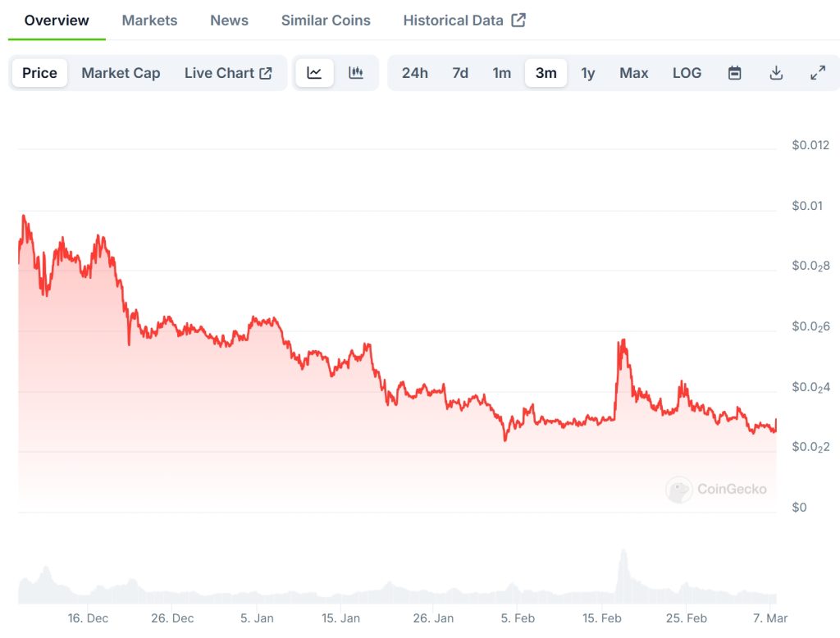Select the Price chart mode
This screenshot has width=840, height=638.
click(39, 73)
